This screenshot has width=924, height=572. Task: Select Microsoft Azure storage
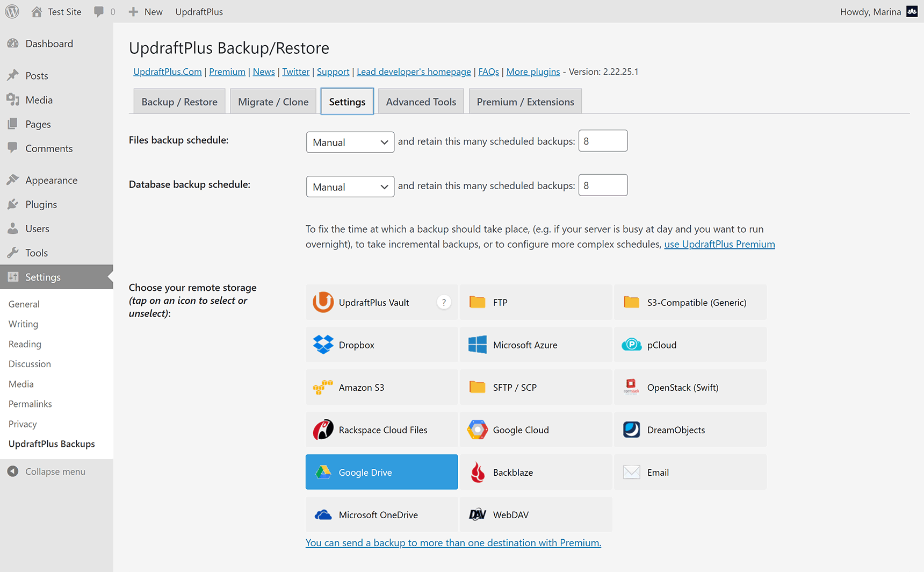[536, 345]
